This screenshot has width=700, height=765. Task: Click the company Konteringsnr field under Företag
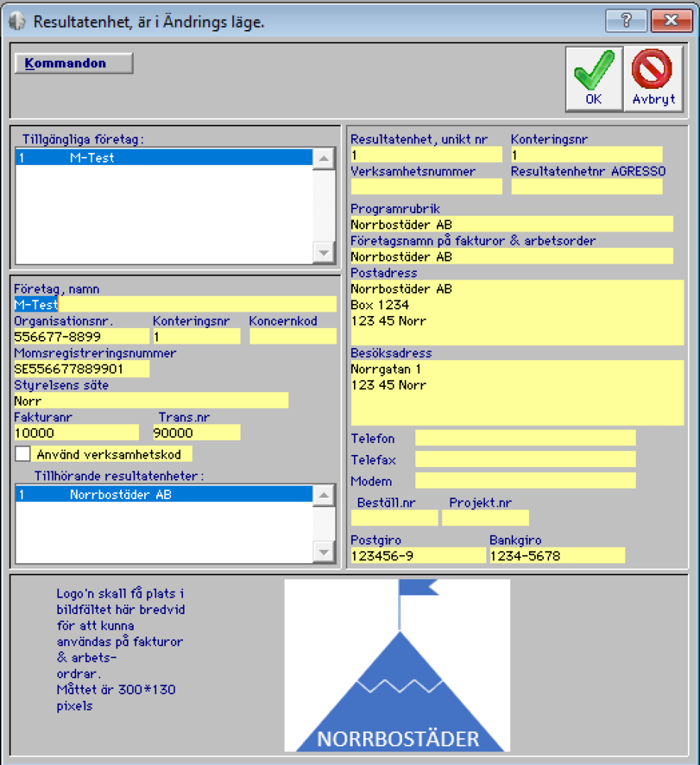(196, 337)
